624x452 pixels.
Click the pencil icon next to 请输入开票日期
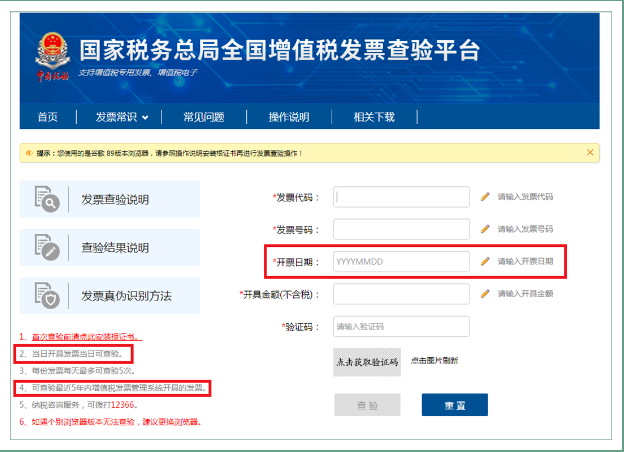pos(485,261)
